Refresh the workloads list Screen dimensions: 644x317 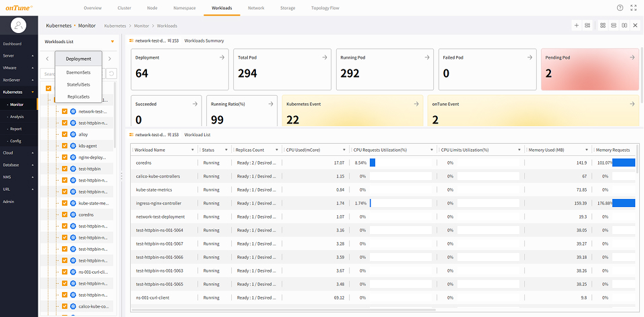click(111, 74)
